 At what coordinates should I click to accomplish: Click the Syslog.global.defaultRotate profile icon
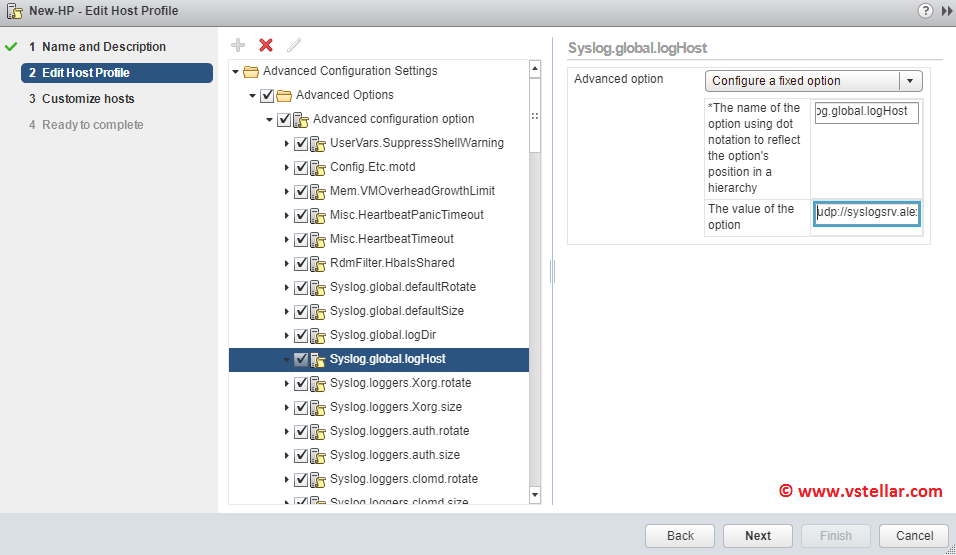pyautogui.click(x=318, y=287)
